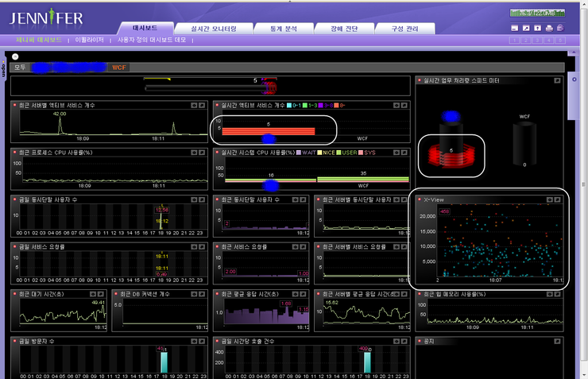Pop out the 최근 DB 커넥션 개수 panel
The width and height of the screenshot is (588, 379).
click(202, 294)
